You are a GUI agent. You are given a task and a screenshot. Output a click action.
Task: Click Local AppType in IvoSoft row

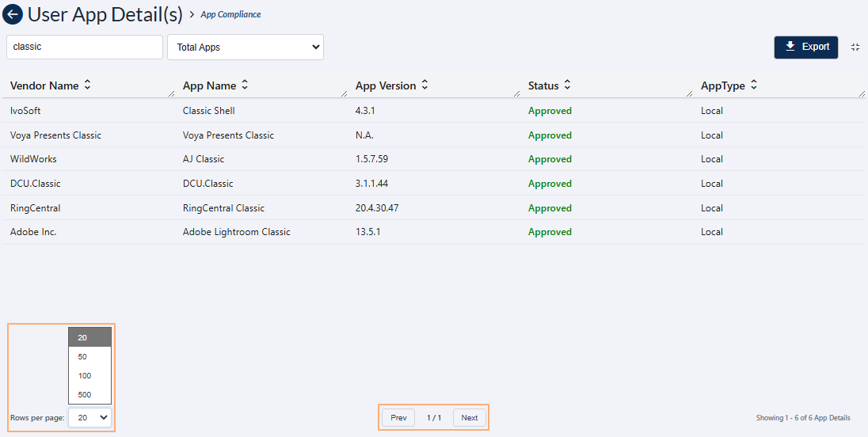(712, 111)
